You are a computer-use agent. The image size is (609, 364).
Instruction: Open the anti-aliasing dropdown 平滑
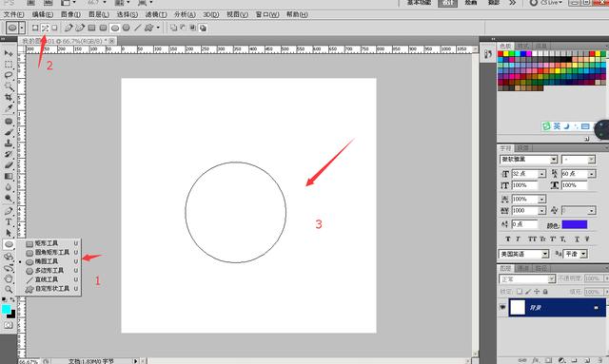583,254
